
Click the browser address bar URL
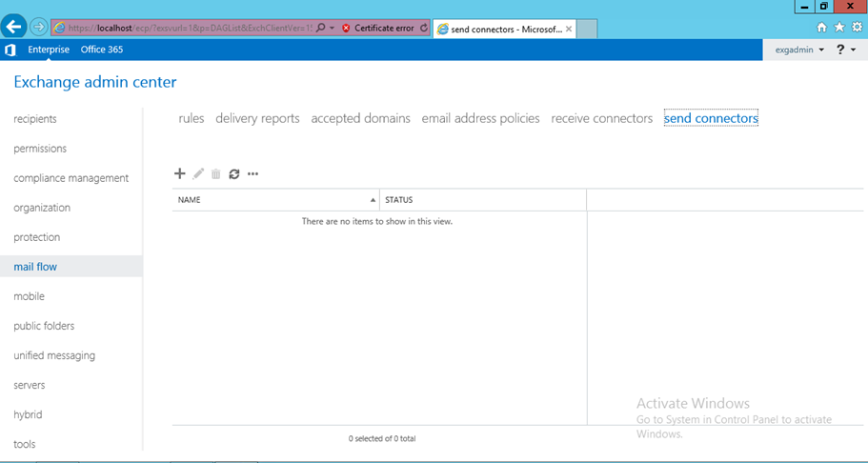coord(190,28)
